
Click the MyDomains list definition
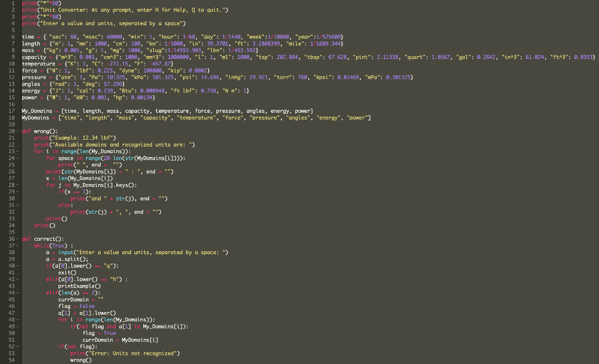click(x=117, y=117)
